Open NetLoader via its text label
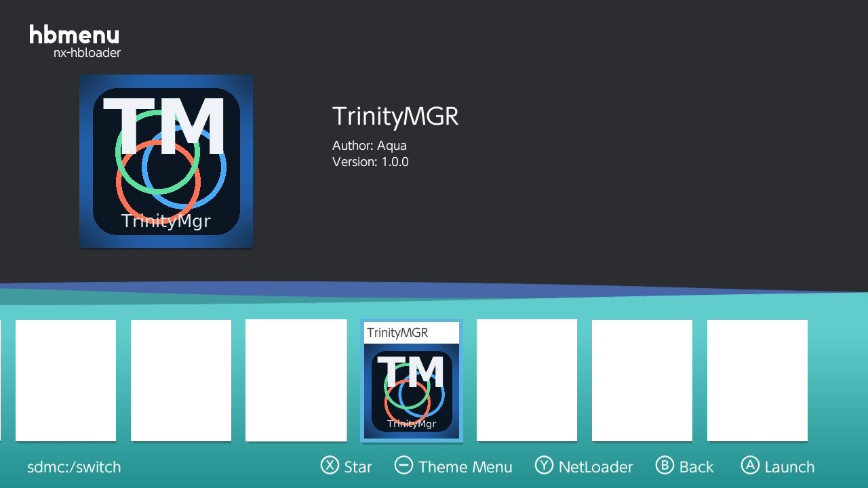Image resolution: width=868 pixels, height=488 pixels. [595, 467]
